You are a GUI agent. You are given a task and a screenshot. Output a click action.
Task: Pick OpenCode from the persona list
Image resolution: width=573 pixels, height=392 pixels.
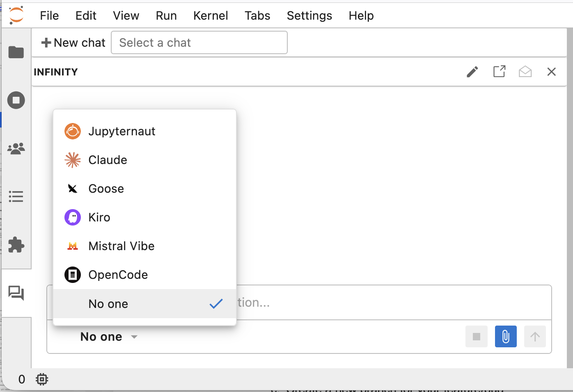point(145,275)
